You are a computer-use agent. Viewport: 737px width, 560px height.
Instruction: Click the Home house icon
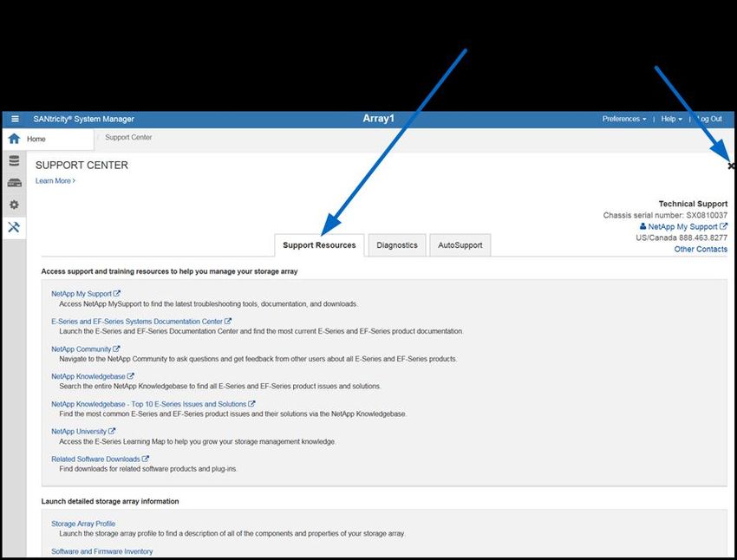click(x=14, y=139)
